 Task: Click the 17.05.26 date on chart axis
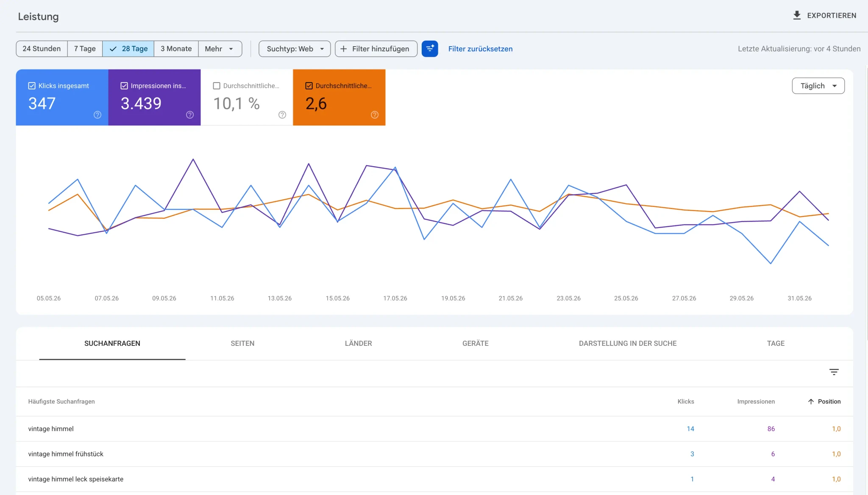395,298
